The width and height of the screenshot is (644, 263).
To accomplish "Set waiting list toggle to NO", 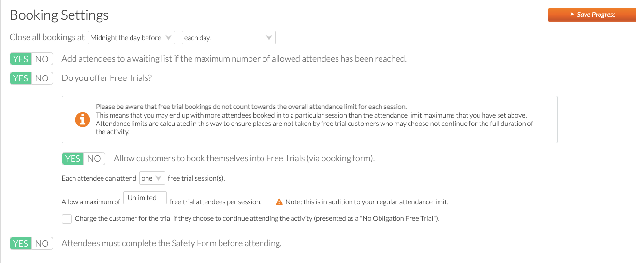I will coord(42,59).
